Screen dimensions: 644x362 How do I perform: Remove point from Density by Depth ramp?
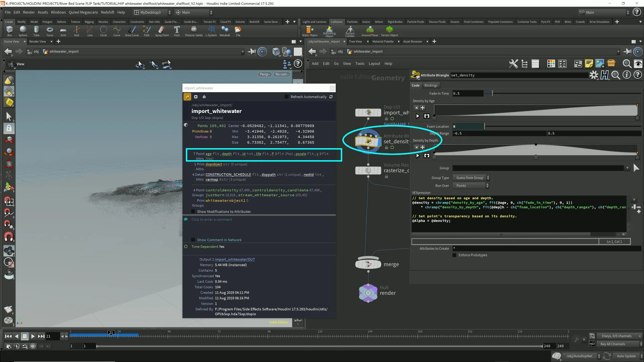pyautogui.click(x=416, y=147)
